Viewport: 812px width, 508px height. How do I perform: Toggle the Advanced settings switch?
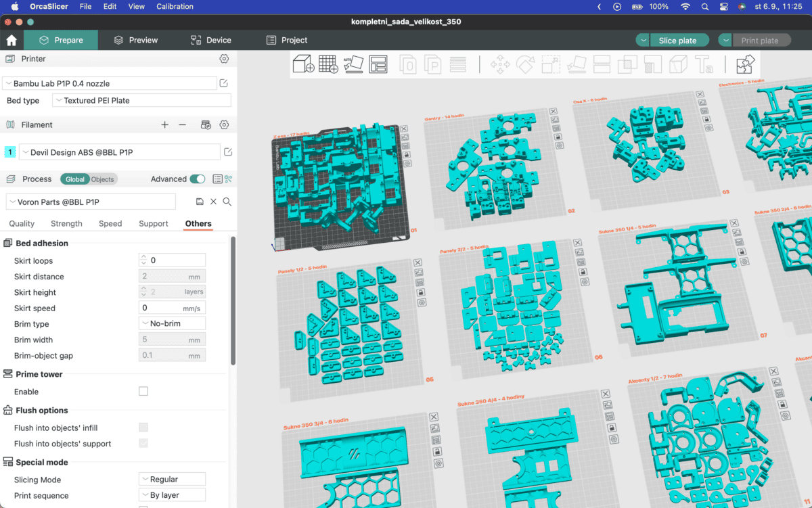point(198,179)
